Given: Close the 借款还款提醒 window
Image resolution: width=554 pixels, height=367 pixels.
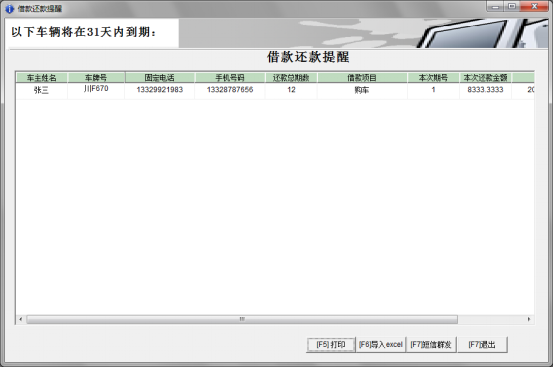Looking at the screenshot, I should pos(535,6).
